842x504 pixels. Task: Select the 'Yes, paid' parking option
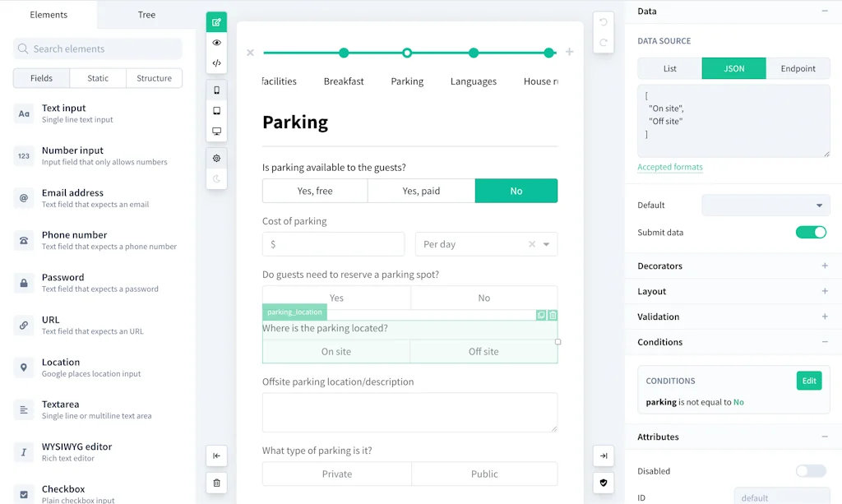420,190
